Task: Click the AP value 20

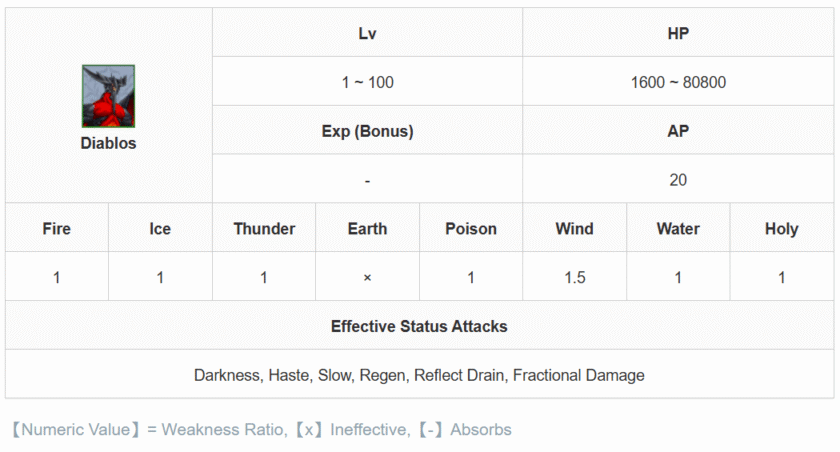Action: (x=678, y=180)
